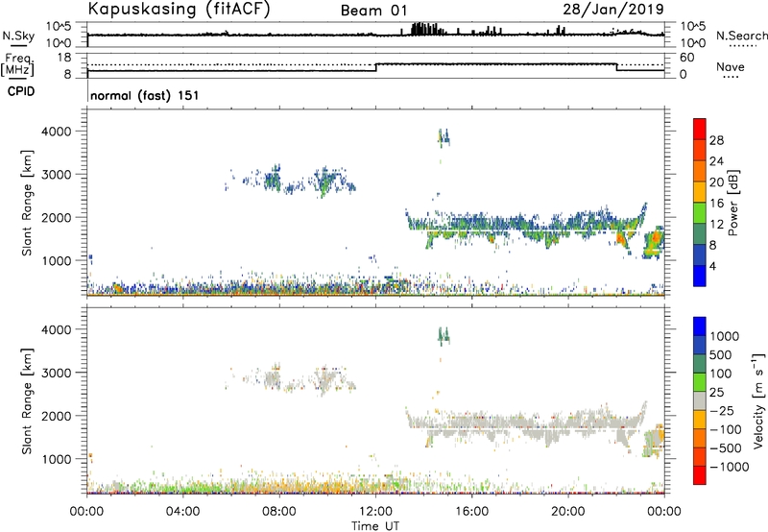
Task: Click the date "28/Jan/2019"
Action: coord(613,9)
